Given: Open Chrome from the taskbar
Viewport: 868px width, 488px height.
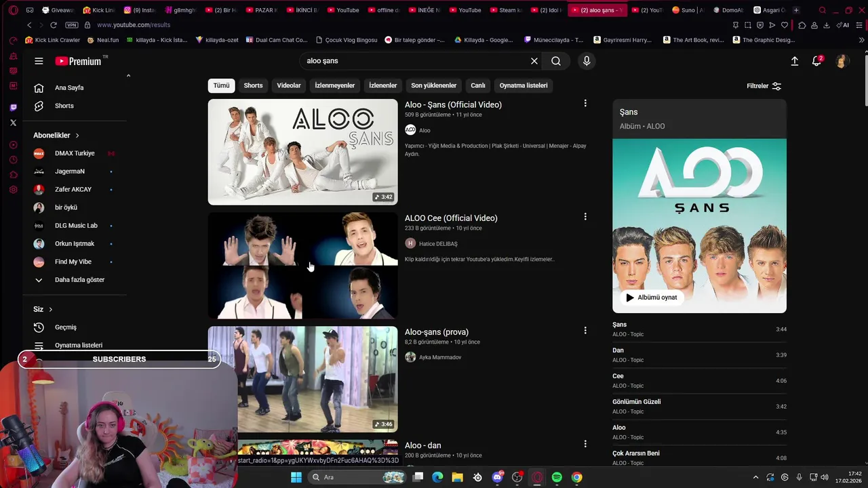Looking at the screenshot, I should tap(576, 477).
